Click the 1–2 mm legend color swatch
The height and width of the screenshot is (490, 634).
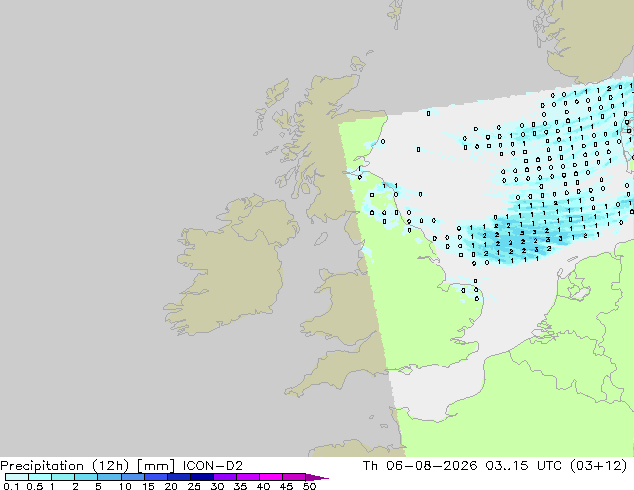pyautogui.click(x=63, y=477)
